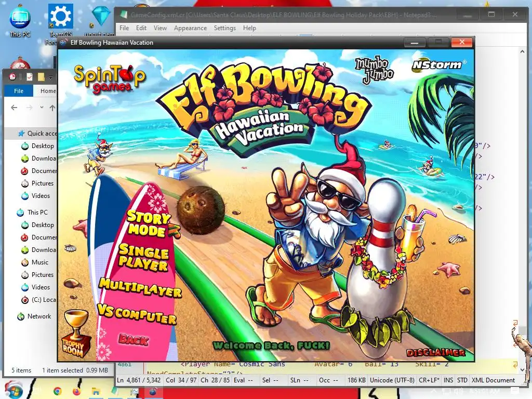532x399 pixels.
Task: Go back in File Explorer
Action: pos(14,108)
